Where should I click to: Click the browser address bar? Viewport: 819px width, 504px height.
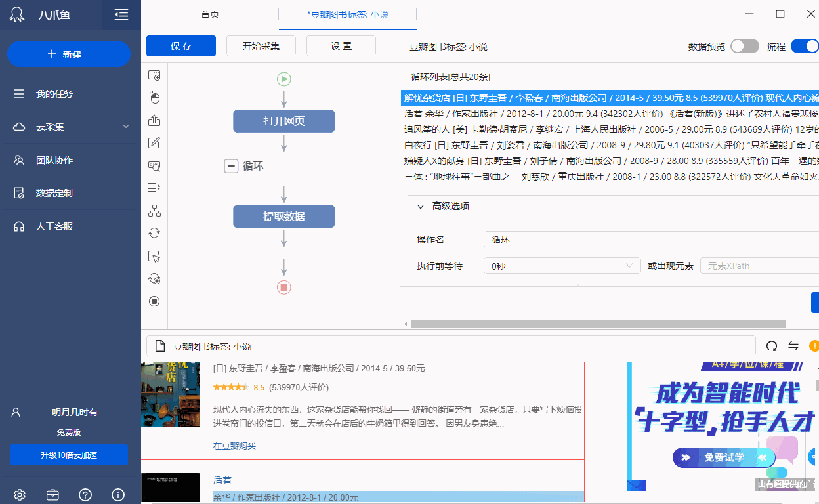(x=451, y=346)
